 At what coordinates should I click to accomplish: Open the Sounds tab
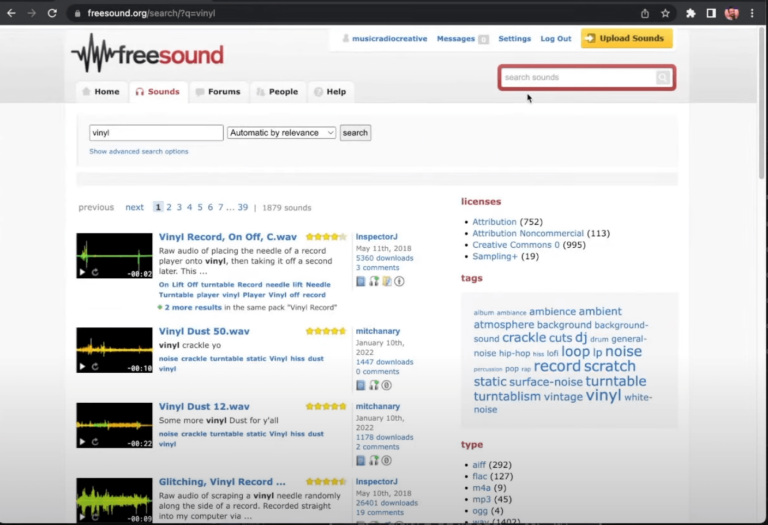coord(158,92)
